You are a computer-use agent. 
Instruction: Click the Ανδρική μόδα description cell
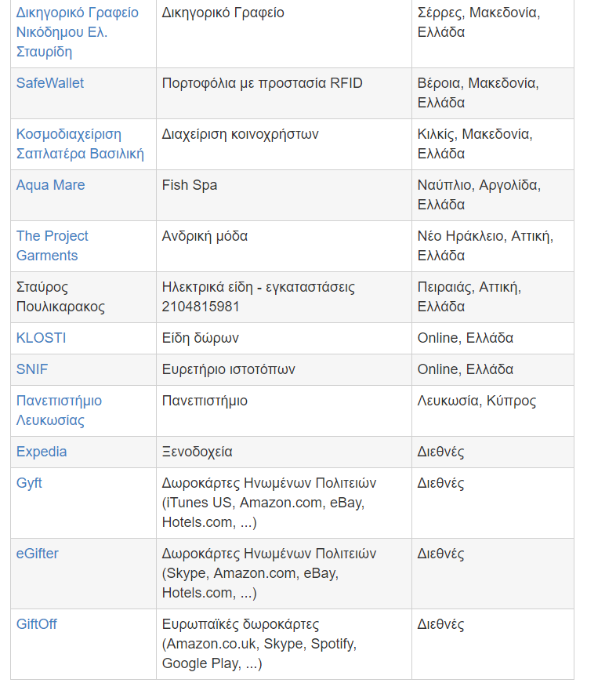click(x=205, y=236)
